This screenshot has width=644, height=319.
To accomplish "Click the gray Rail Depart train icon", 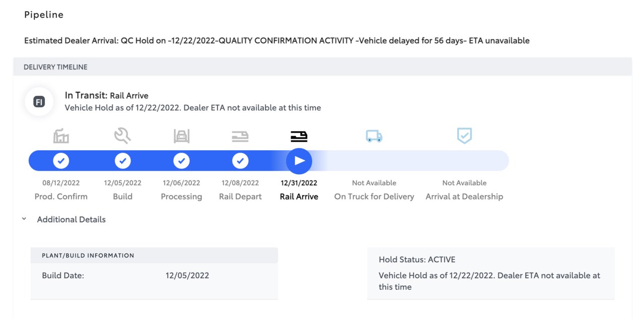I will click(x=240, y=136).
